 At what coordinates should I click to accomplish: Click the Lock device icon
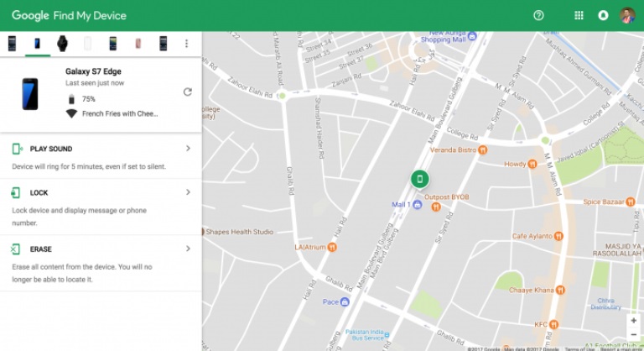[x=16, y=192]
